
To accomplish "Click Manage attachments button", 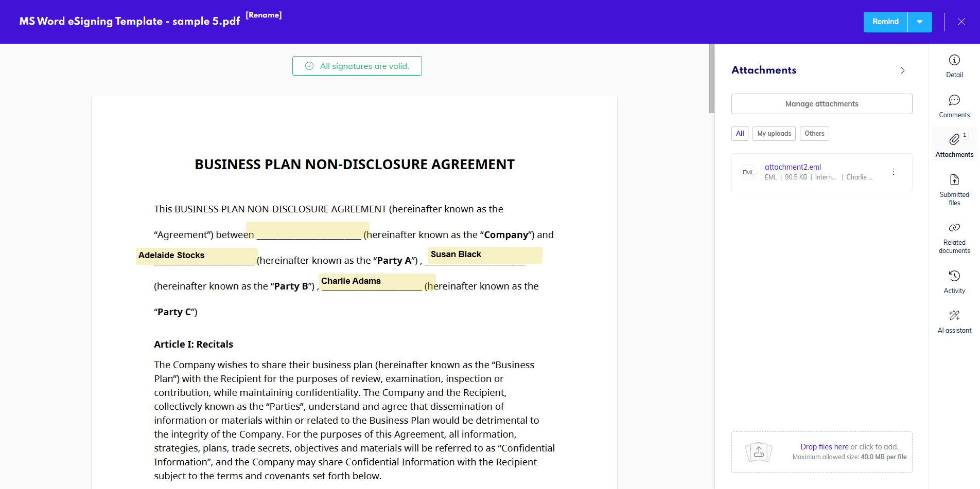I will pos(821,104).
